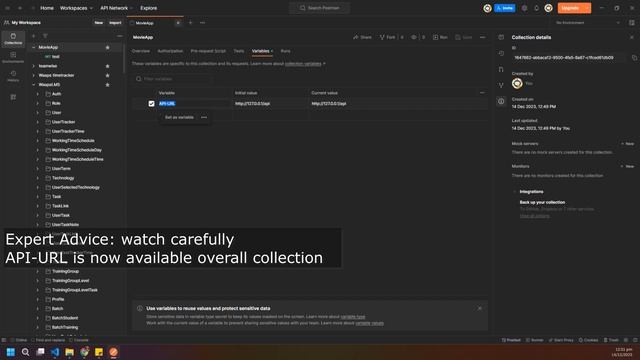Click the watch (eye) collection icon

coord(414,37)
